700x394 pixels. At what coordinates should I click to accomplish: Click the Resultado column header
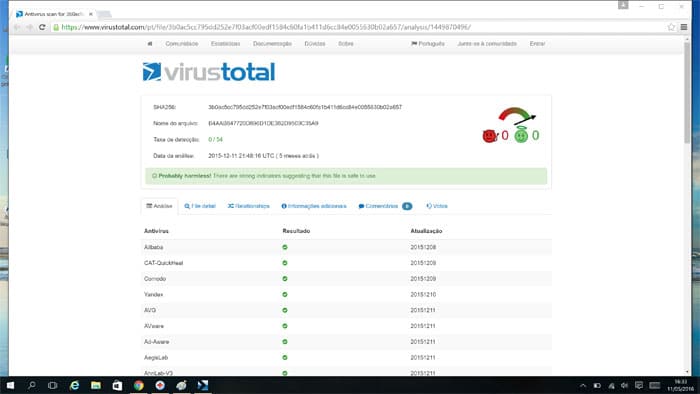point(296,231)
